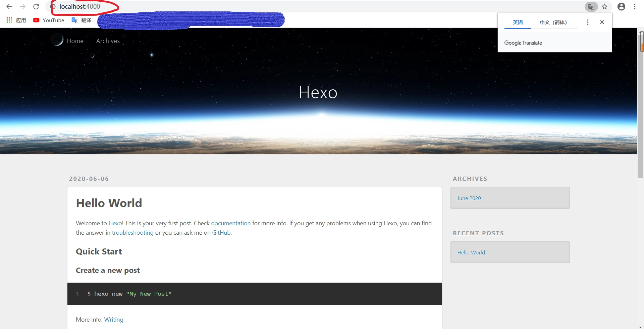Open the user profile icon
This screenshot has height=329, width=644.
[621, 7]
